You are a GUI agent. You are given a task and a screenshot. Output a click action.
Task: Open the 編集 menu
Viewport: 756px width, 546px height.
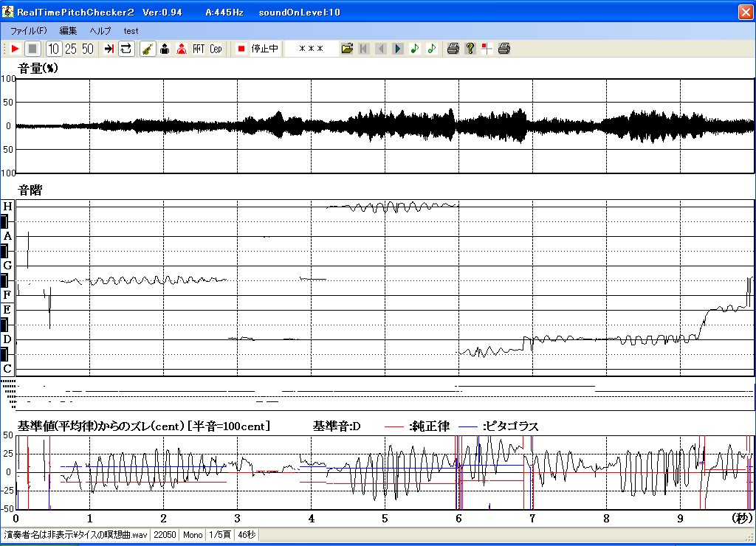coord(68,31)
